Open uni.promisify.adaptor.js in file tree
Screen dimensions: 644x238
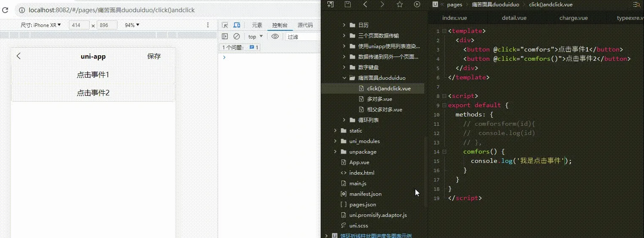[x=378, y=215]
